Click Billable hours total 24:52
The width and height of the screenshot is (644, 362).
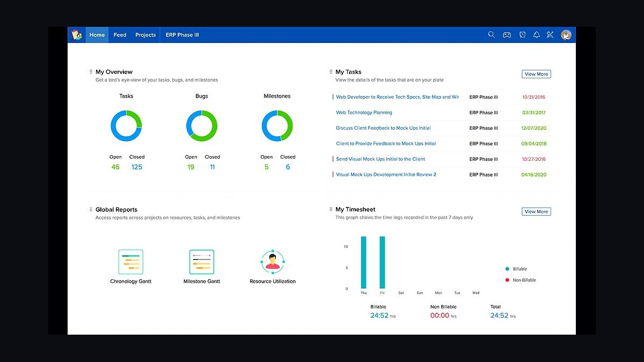click(379, 315)
